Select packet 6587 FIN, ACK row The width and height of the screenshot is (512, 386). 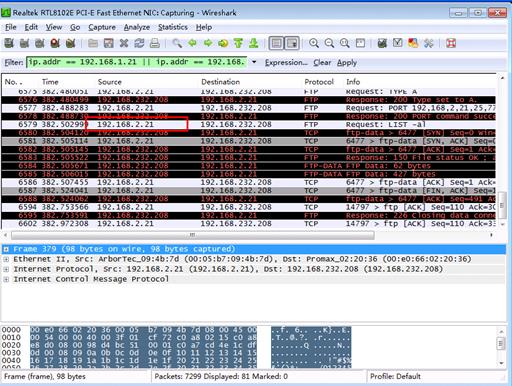pyautogui.click(x=248, y=191)
